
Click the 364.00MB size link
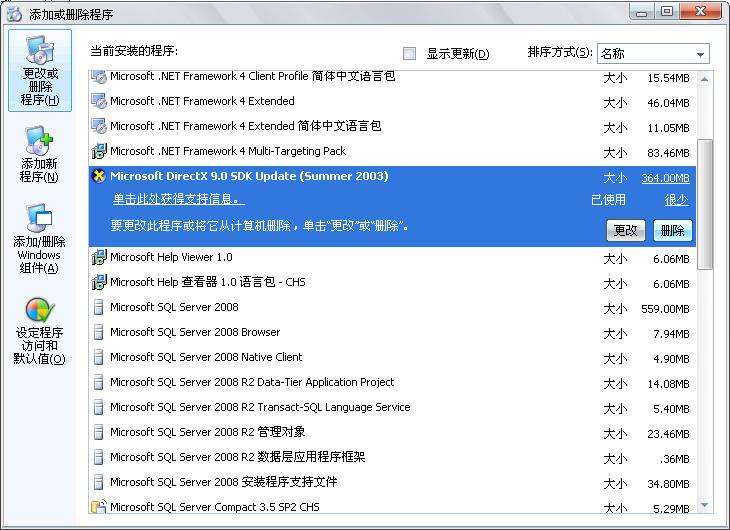(665, 178)
